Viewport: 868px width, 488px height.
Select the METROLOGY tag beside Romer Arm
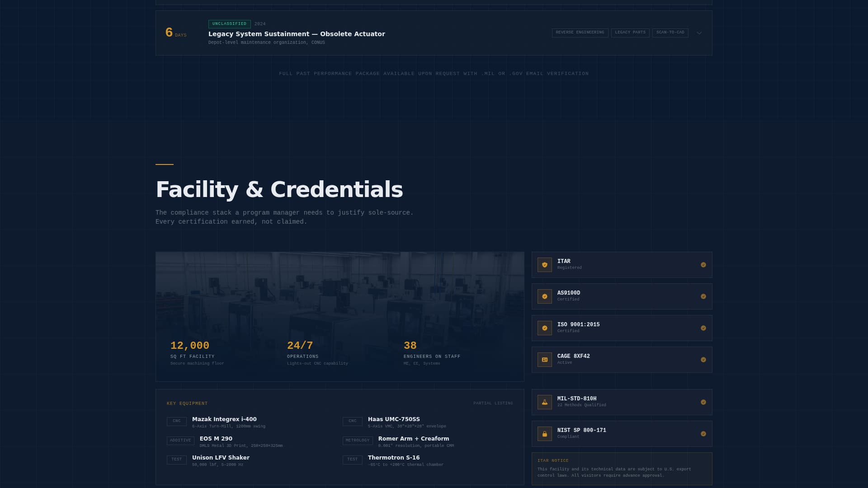(358, 440)
